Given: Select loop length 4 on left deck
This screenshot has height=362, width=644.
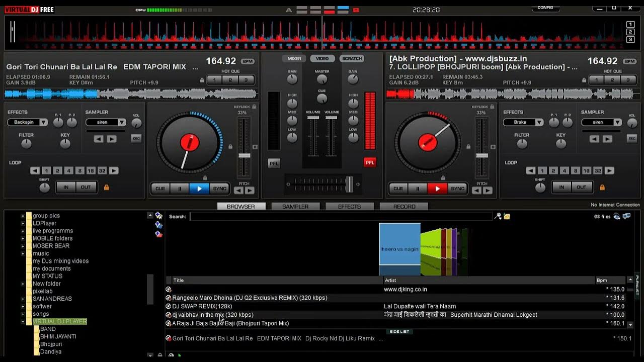Looking at the screenshot, I should (68, 171).
